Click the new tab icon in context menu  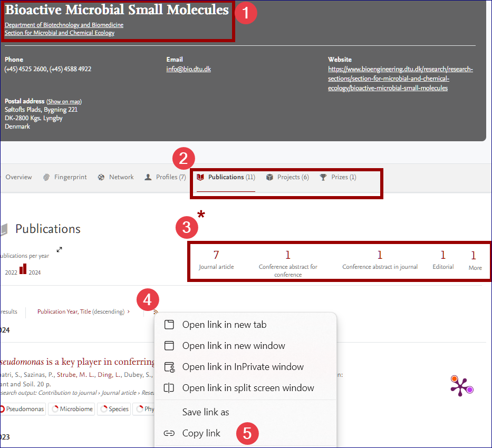coord(169,325)
